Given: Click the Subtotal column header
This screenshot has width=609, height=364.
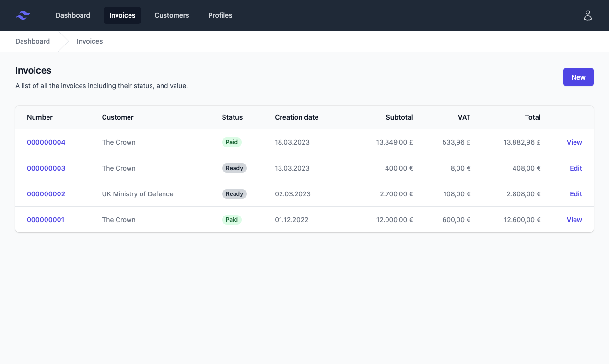Looking at the screenshot, I should click(399, 117).
